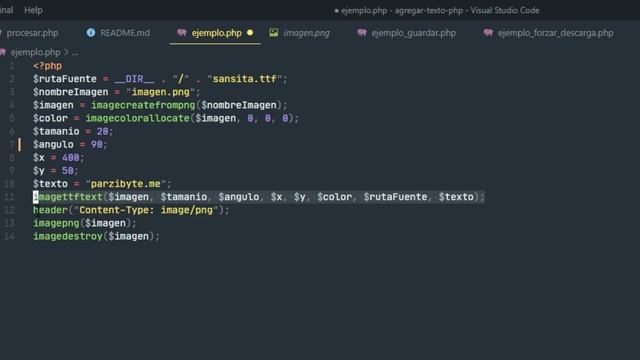The image size is (640, 360).
Task: Click the __DIR__ constant
Action: pos(134,79)
